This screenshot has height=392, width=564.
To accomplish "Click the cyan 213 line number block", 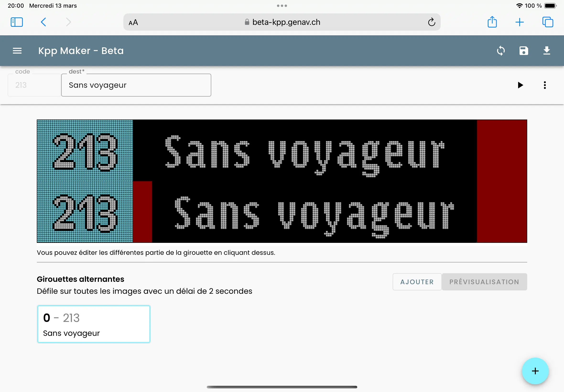I will pos(85,181).
